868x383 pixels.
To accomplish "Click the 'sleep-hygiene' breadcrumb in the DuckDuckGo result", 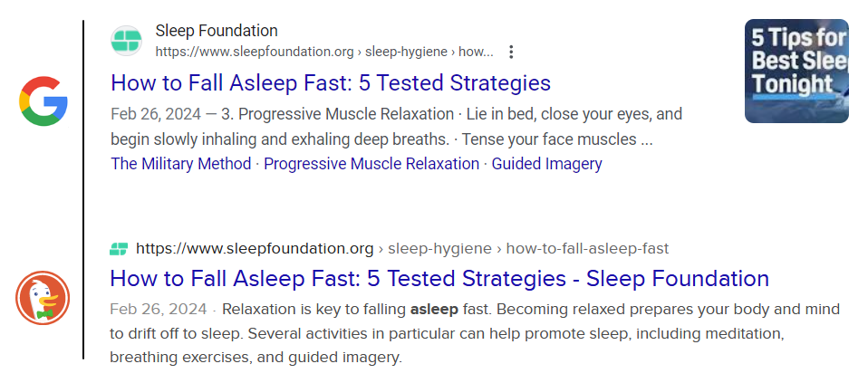I will click(x=439, y=249).
